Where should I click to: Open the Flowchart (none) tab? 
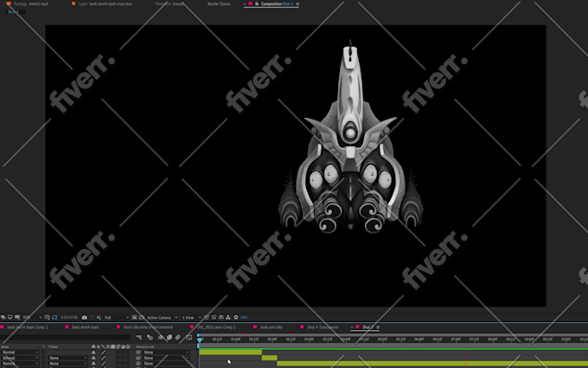[x=169, y=3]
